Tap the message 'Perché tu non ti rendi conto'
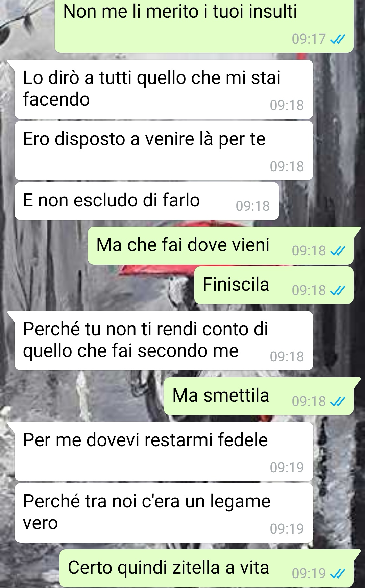Viewport: 365px width, 588px height. pos(164,341)
